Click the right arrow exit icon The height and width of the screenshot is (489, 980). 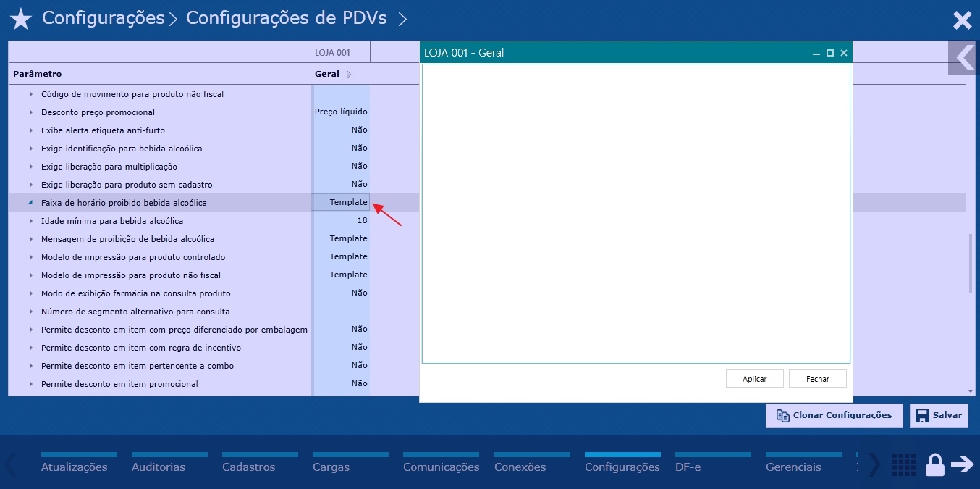[963, 464]
